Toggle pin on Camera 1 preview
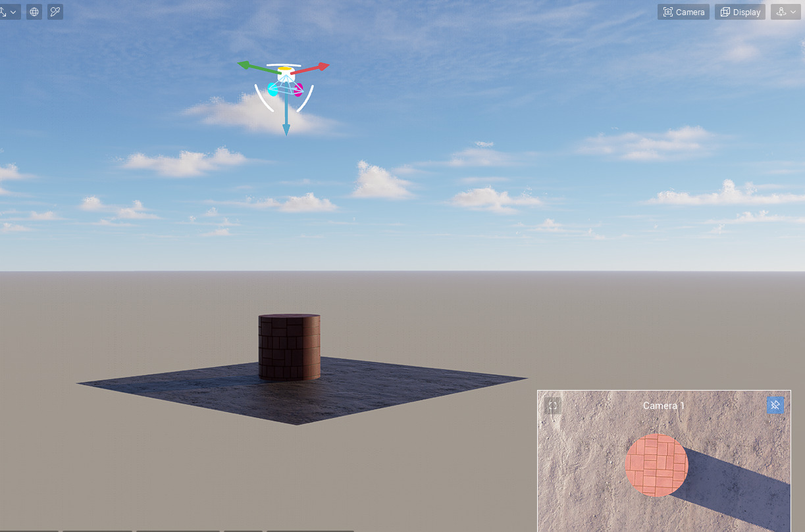 pyautogui.click(x=775, y=405)
